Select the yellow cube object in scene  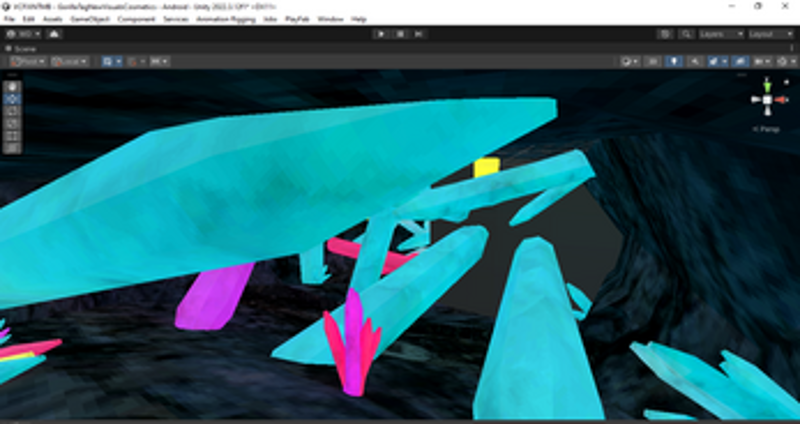(x=486, y=167)
